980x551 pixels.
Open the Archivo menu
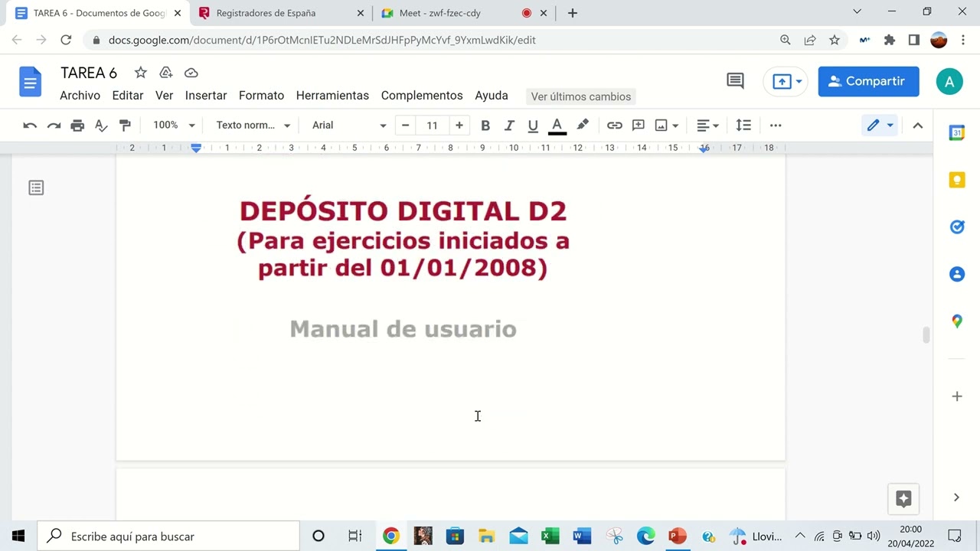point(80,96)
